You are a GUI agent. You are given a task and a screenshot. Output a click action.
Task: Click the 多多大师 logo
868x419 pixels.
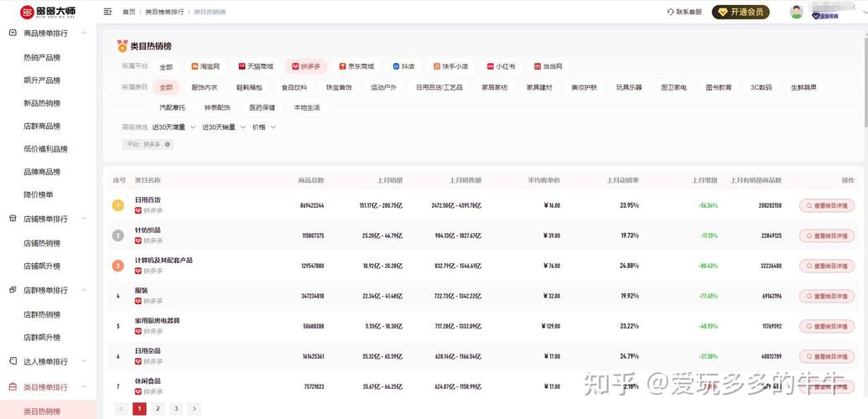tap(48, 12)
